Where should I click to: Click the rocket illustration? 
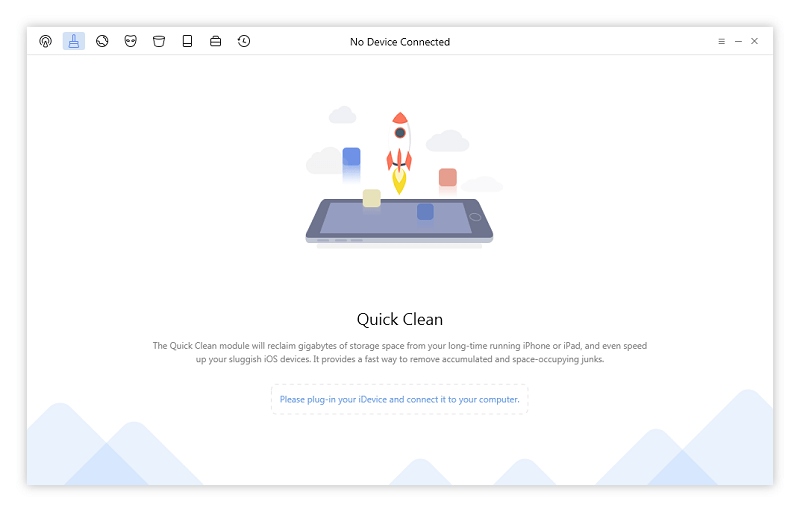[x=399, y=152]
